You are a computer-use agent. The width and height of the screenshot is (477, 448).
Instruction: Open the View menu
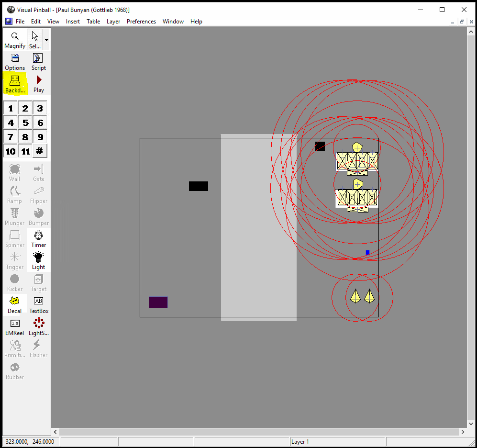53,22
